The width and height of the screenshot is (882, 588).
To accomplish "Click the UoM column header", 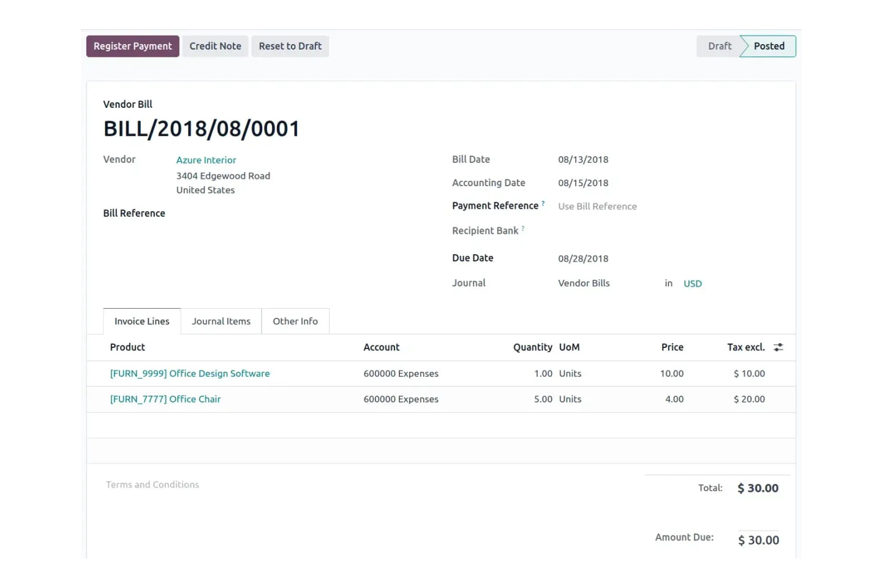I will (569, 347).
